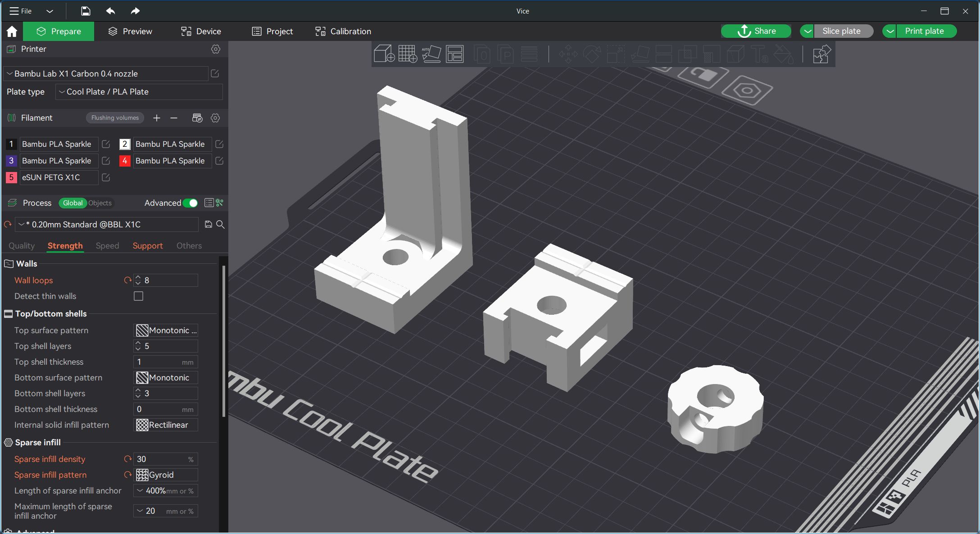This screenshot has height=534, width=980.
Task: Switch process scope to Objects
Action: pyautogui.click(x=100, y=203)
